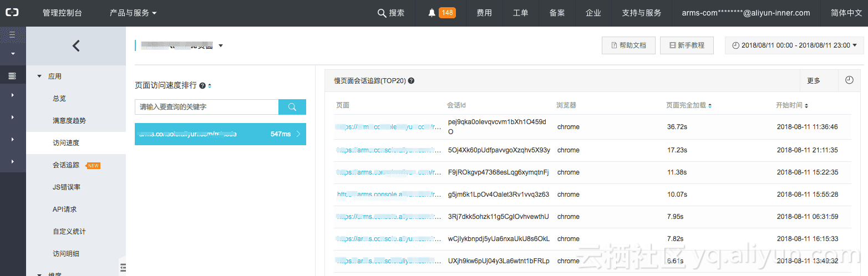Select 访问速度 in sidebar

pyautogui.click(x=75, y=143)
